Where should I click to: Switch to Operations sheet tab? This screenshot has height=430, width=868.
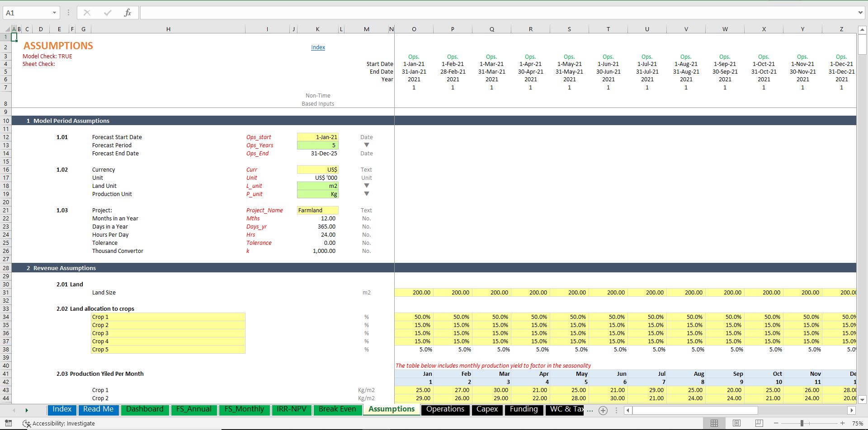(x=445, y=409)
